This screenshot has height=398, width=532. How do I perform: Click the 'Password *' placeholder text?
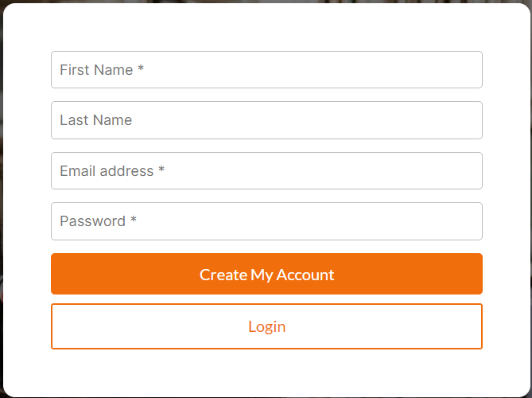(99, 221)
